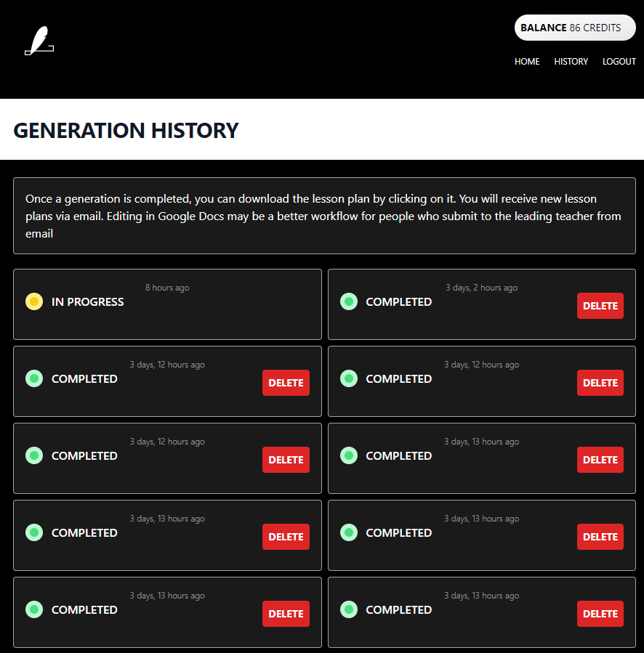644x653 pixels.
Task: Switch to the HISTORY page
Action: (571, 62)
